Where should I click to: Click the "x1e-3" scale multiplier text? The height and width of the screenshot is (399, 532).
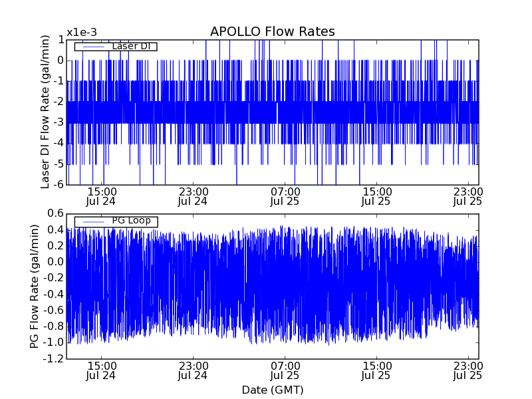pyautogui.click(x=82, y=33)
